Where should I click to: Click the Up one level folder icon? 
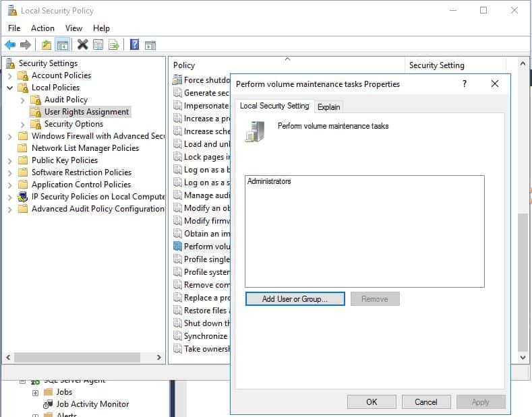(46, 45)
